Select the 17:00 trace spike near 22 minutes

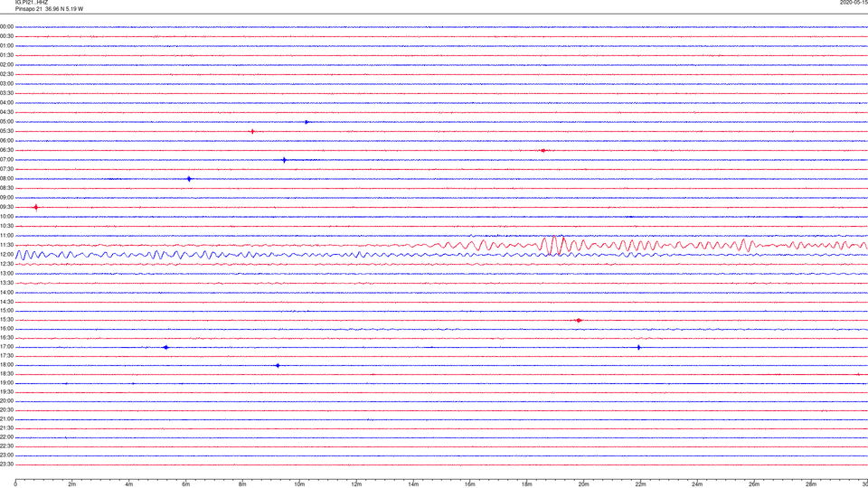(639, 347)
